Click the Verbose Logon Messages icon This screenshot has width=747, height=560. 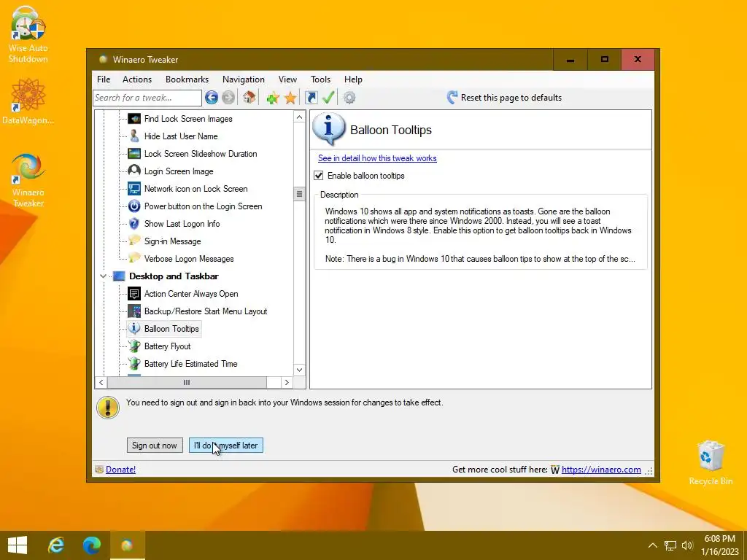pyautogui.click(x=134, y=258)
